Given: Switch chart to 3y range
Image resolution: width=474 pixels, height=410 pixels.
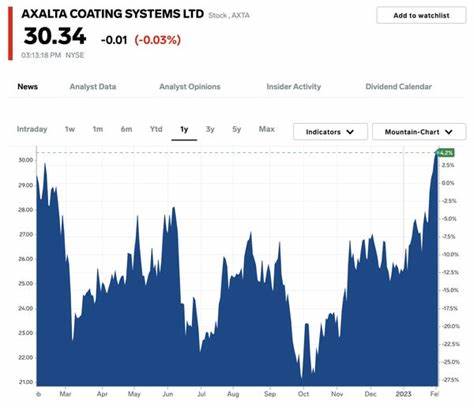Looking at the screenshot, I should 210,129.
